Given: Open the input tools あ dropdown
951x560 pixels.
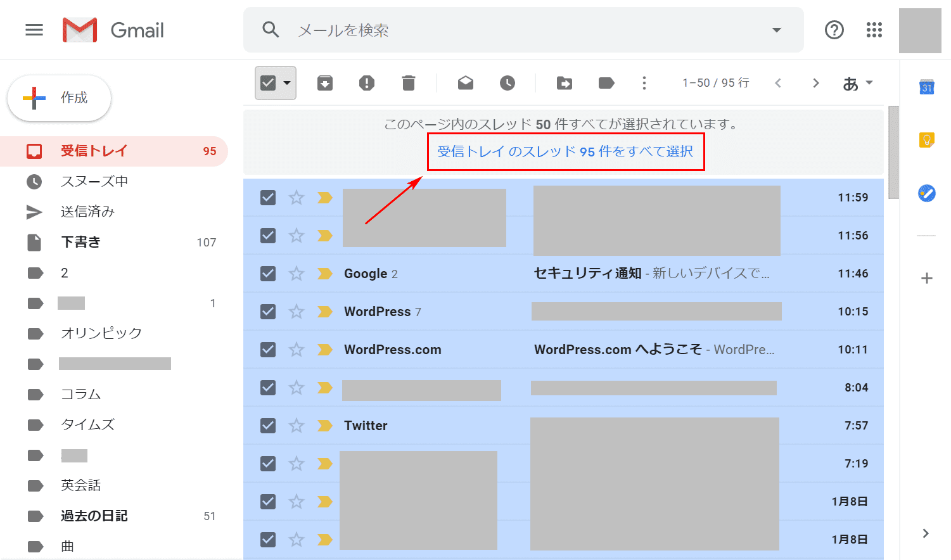Looking at the screenshot, I should tap(858, 83).
